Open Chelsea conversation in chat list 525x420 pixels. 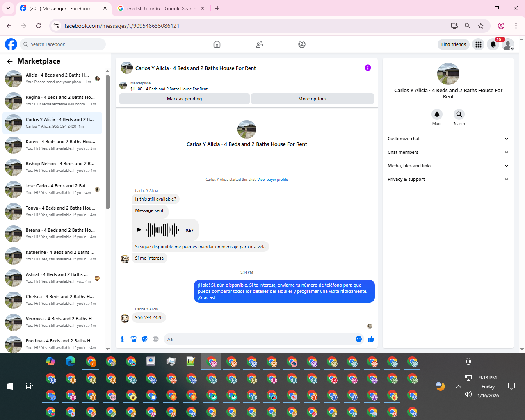[52, 300]
